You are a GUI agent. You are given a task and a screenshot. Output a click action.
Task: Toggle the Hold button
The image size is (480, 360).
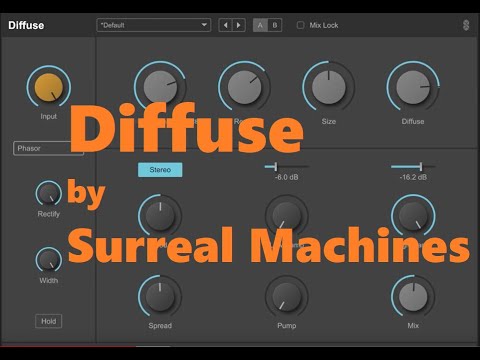click(49, 321)
